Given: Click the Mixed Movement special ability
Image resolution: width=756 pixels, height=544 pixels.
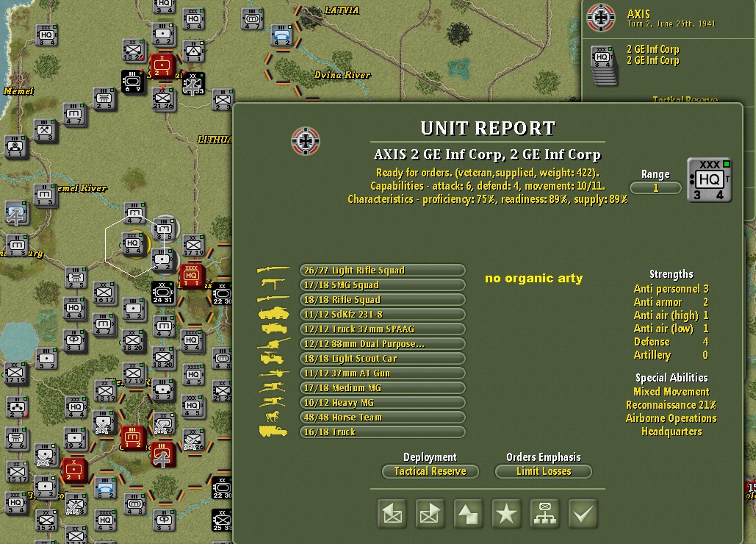Looking at the screenshot, I should tap(672, 392).
